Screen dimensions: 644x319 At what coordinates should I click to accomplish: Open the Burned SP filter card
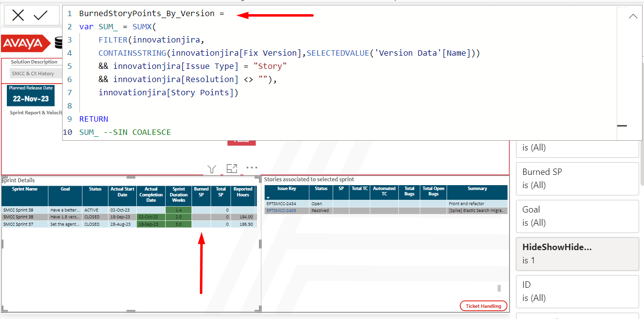pos(578,178)
